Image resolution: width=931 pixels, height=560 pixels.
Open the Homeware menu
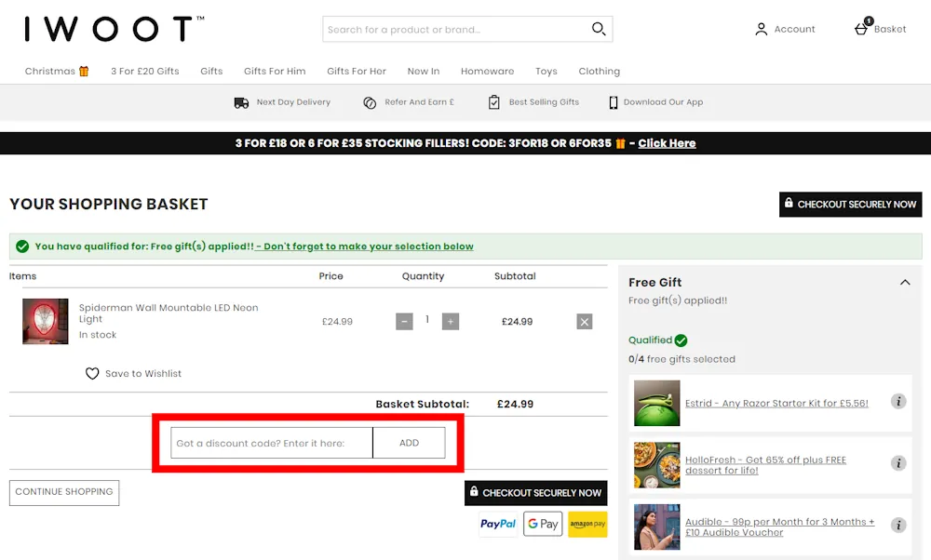click(x=488, y=72)
